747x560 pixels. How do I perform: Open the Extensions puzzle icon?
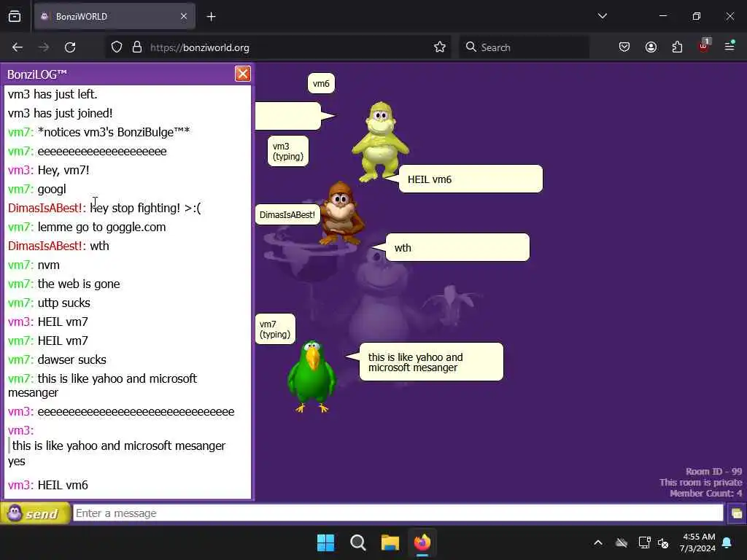coord(677,47)
